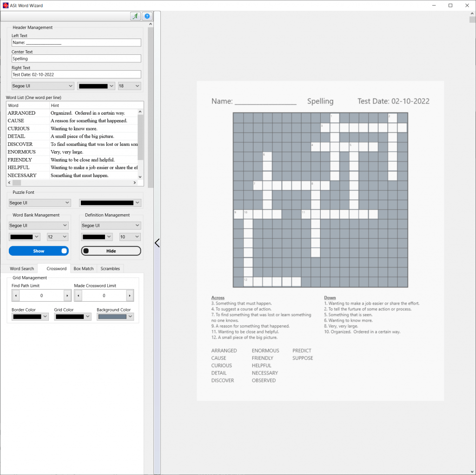
Task: Switch to the Word Search tab
Action: click(21, 269)
